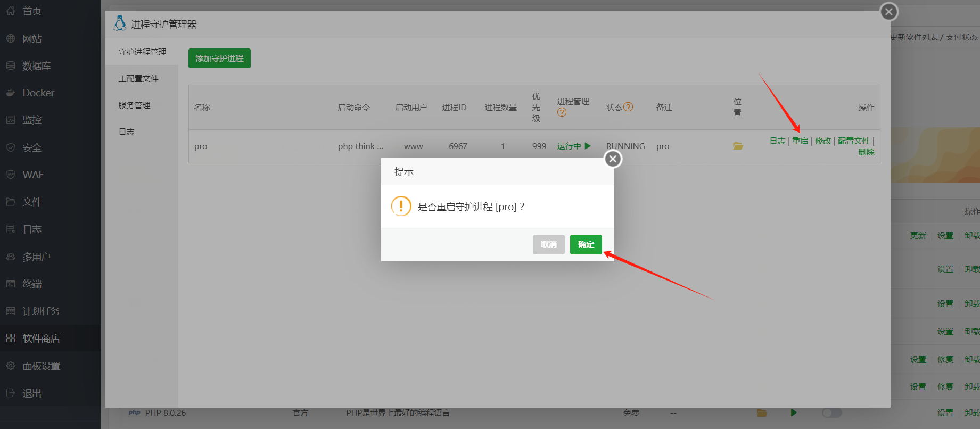This screenshot has height=429, width=980.
Task: Click the 进程管理 help question mark icon
Action: (x=562, y=112)
